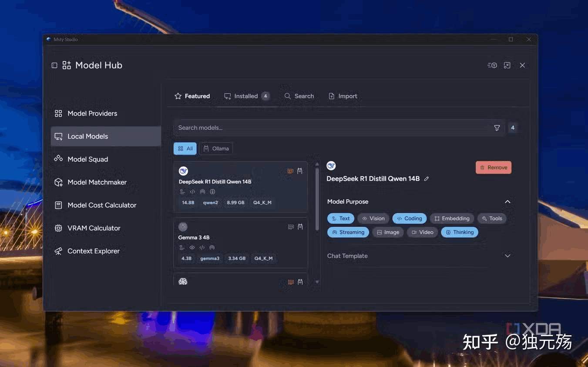Toggle the Video purpose chip
The height and width of the screenshot is (367, 588).
coord(423,232)
